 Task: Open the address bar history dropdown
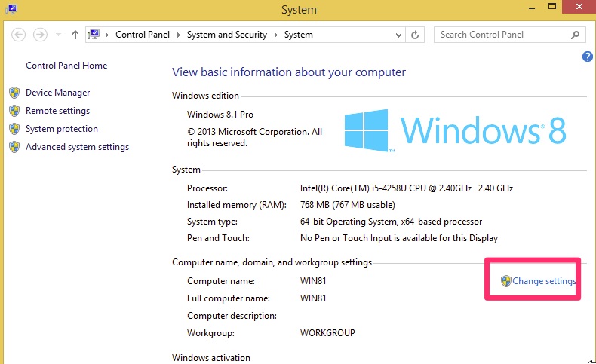click(398, 35)
